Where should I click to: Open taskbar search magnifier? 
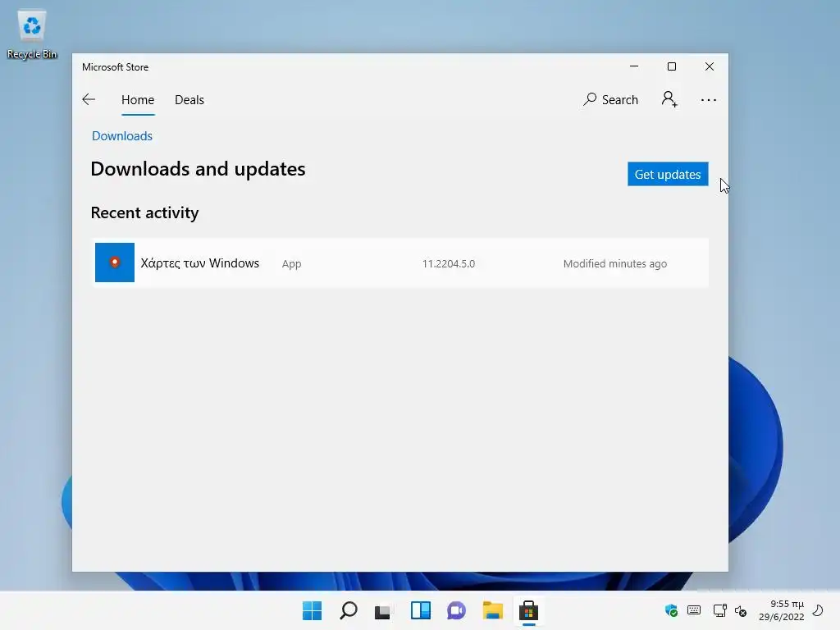coord(348,610)
